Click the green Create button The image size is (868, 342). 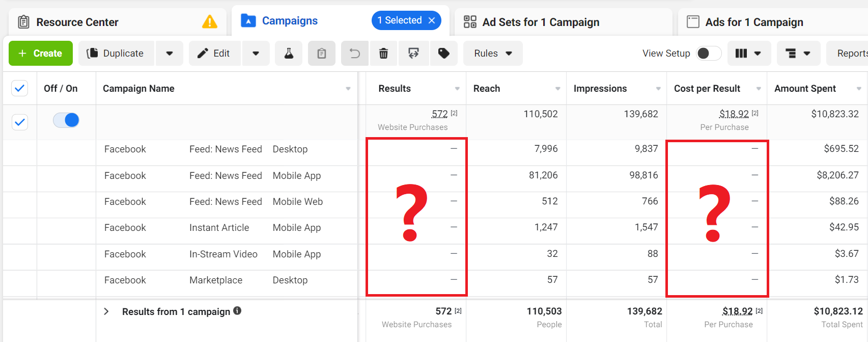coord(41,54)
